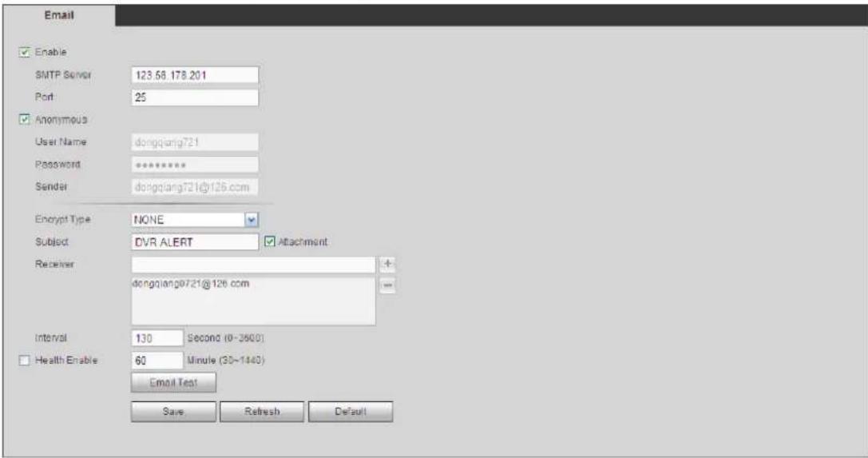868x458 pixels.
Task: Focus the Port input field
Action: pyautogui.click(x=195, y=98)
